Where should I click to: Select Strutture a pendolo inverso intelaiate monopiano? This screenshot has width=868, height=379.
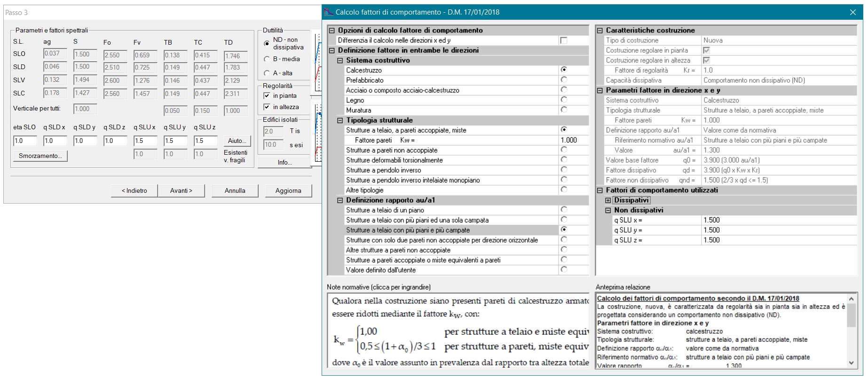[x=564, y=180]
